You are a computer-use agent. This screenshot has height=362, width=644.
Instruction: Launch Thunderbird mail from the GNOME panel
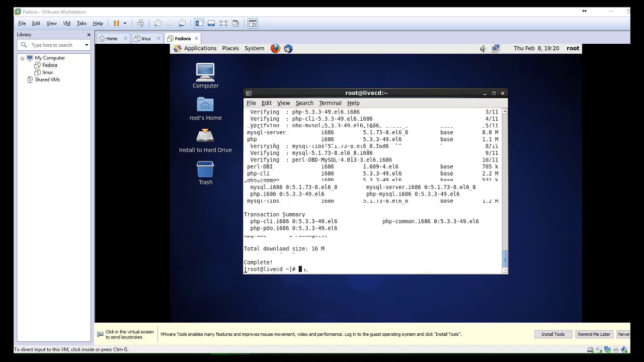(x=288, y=48)
